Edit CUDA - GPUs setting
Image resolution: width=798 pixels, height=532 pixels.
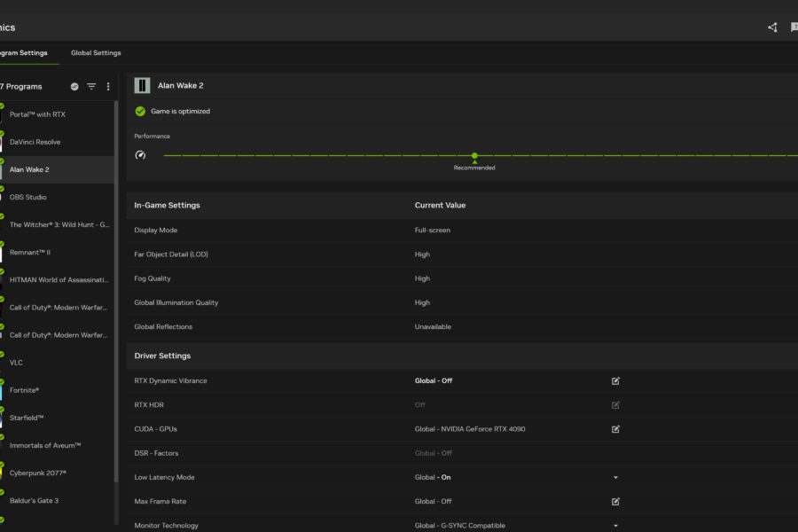pyautogui.click(x=615, y=429)
